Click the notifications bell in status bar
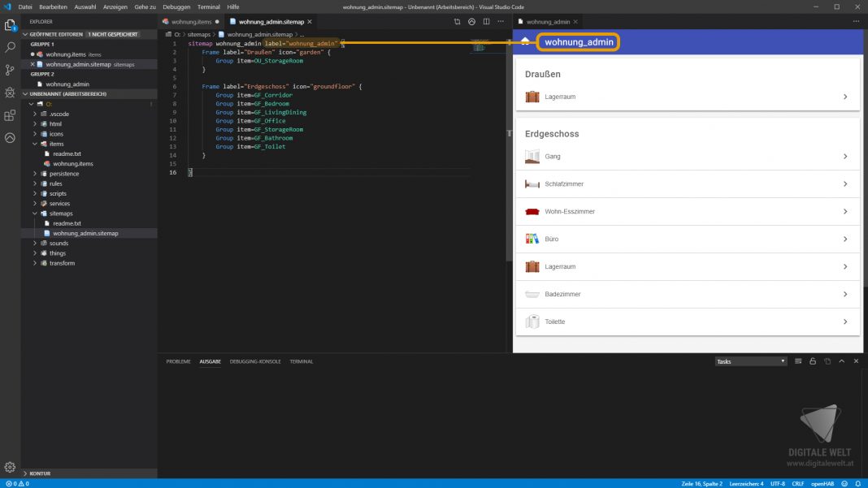The image size is (868, 488). [857, 483]
